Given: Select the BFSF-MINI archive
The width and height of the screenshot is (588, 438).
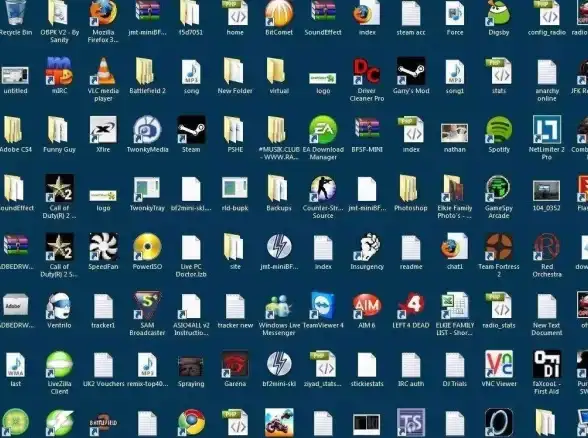Looking at the screenshot, I should pos(367,129).
